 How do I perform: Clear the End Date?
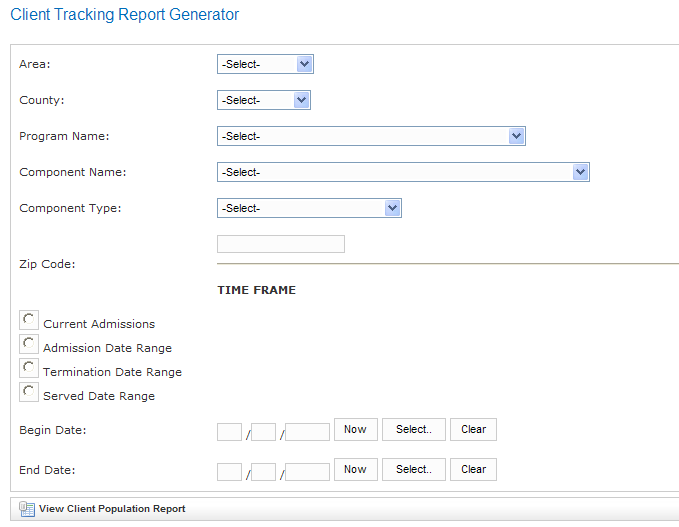coord(473,469)
